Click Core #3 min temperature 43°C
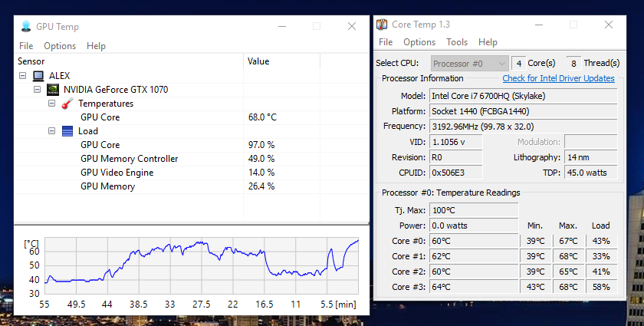644x326 pixels. point(536,287)
